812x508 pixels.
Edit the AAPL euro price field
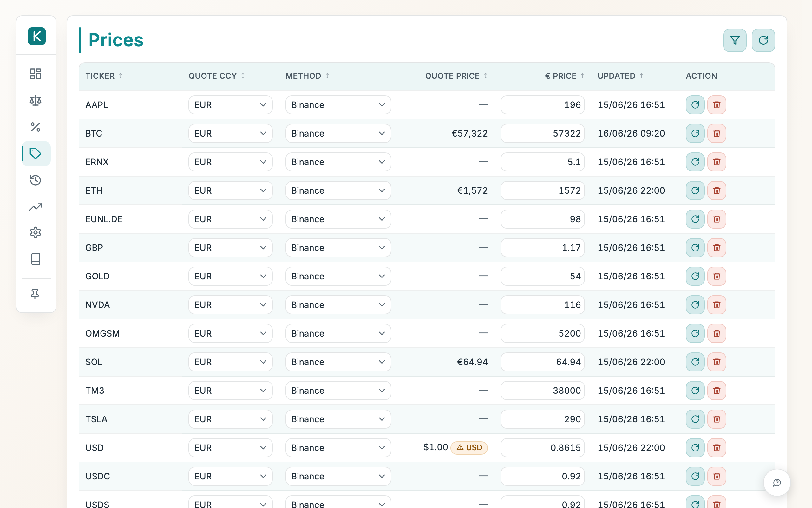coord(543,105)
